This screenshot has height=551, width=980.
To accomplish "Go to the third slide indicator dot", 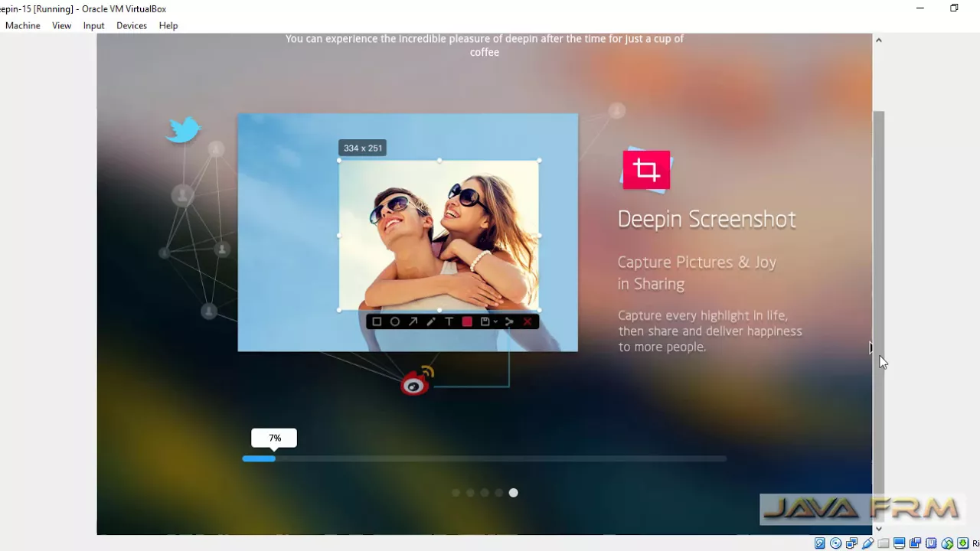I will pyautogui.click(x=485, y=493).
